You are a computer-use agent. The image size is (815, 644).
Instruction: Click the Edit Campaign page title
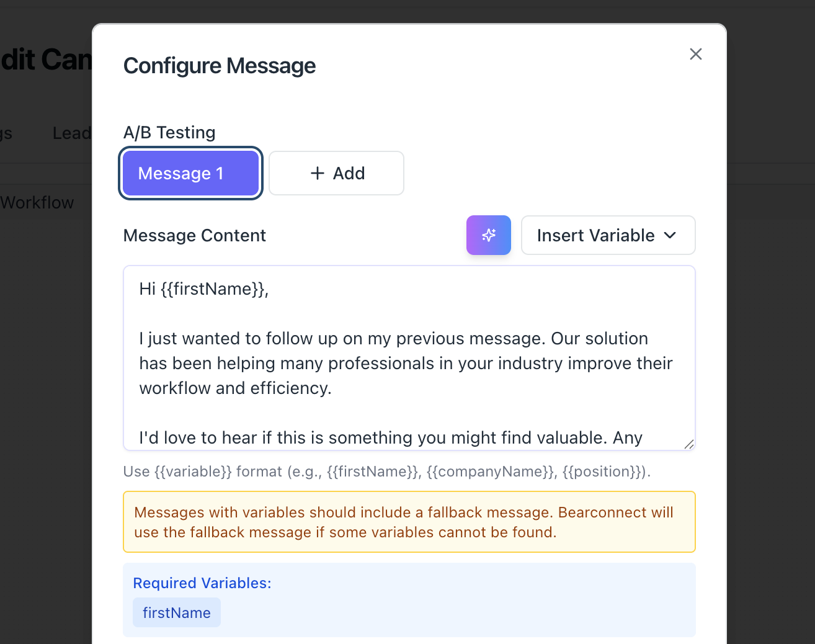46,60
